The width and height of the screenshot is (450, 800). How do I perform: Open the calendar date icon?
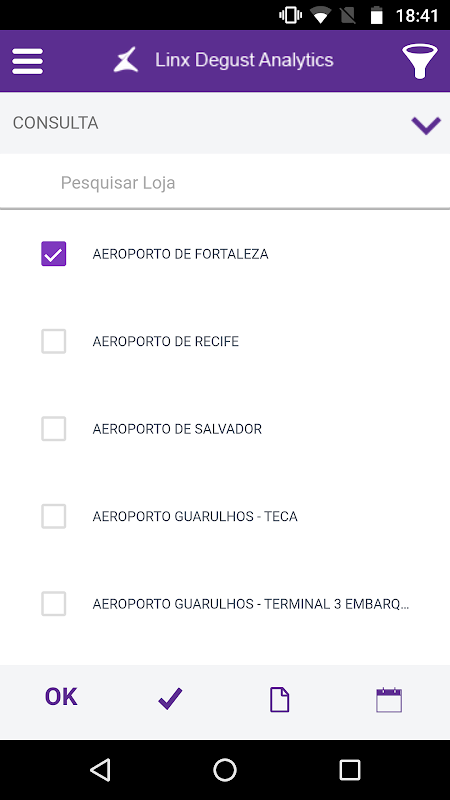pyautogui.click(x=389, y=699)
